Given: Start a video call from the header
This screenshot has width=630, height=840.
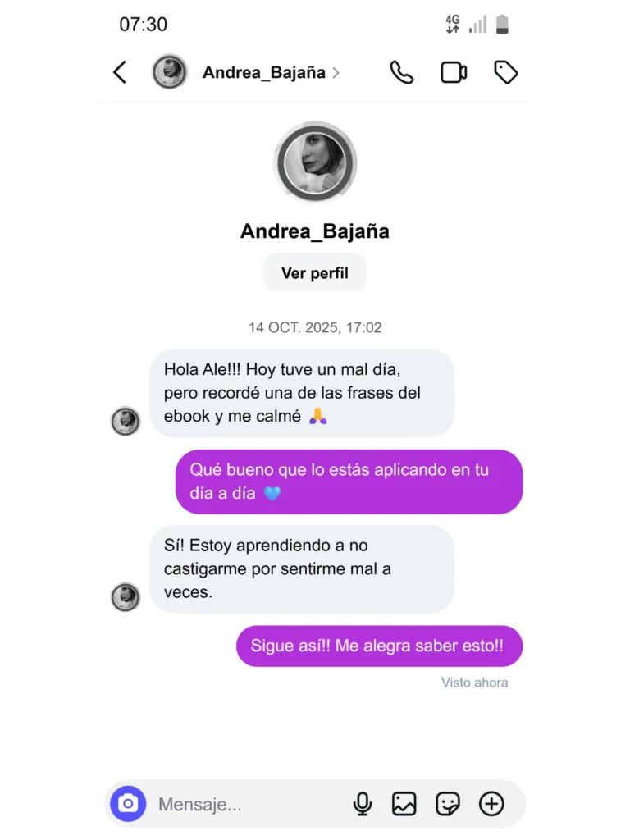Looking at the screenshot, I should click(454, 72).
